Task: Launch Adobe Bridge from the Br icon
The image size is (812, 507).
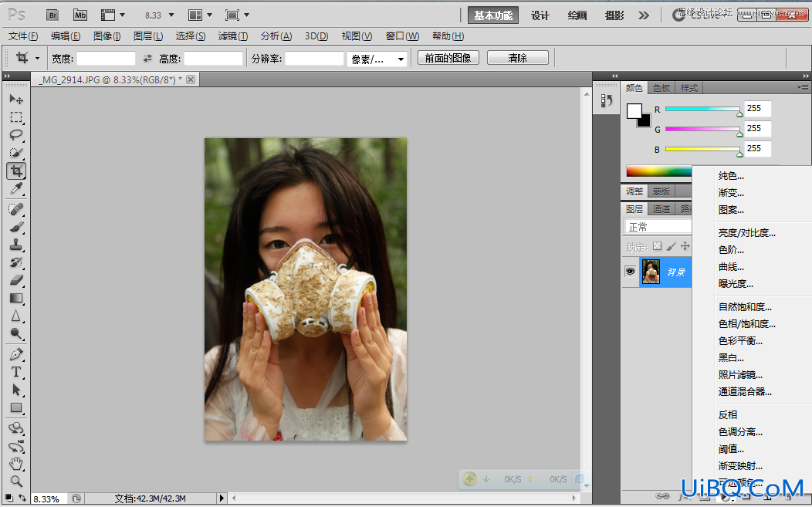Action: tap(52, 15)
